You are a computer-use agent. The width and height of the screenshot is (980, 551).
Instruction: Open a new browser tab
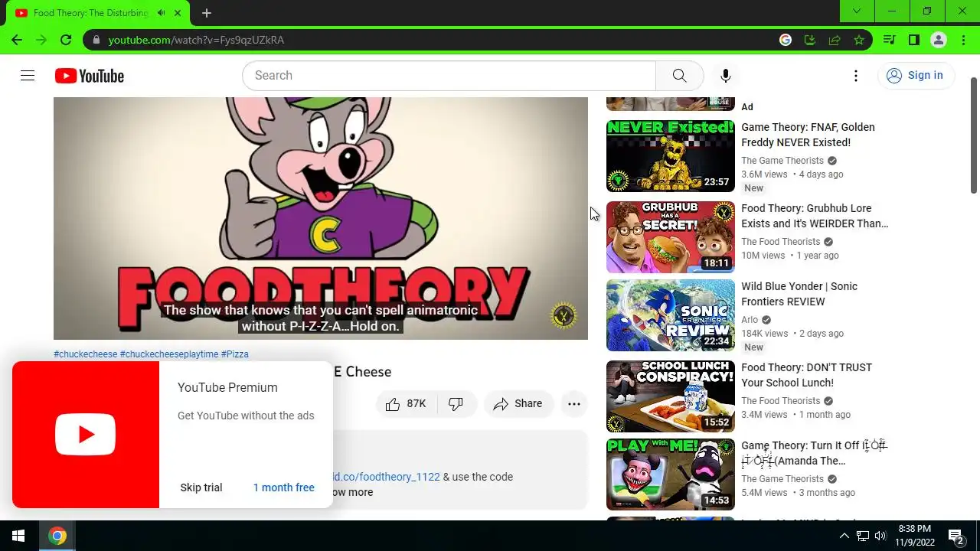[207, 13]
